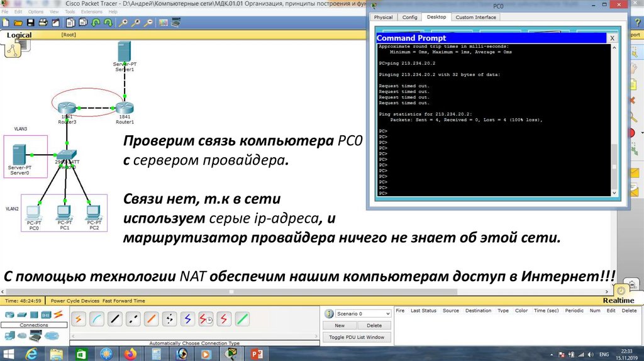Screen dimensions: 644x361
Task: Click the Zoom Reset magnifier icon
Action: (136, 23)
